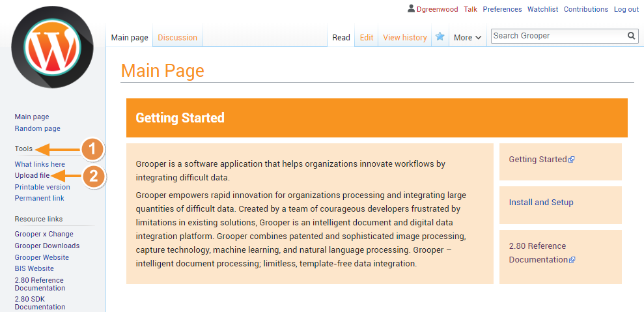Open the Dgreenwood user page link

tap(437, 9)
